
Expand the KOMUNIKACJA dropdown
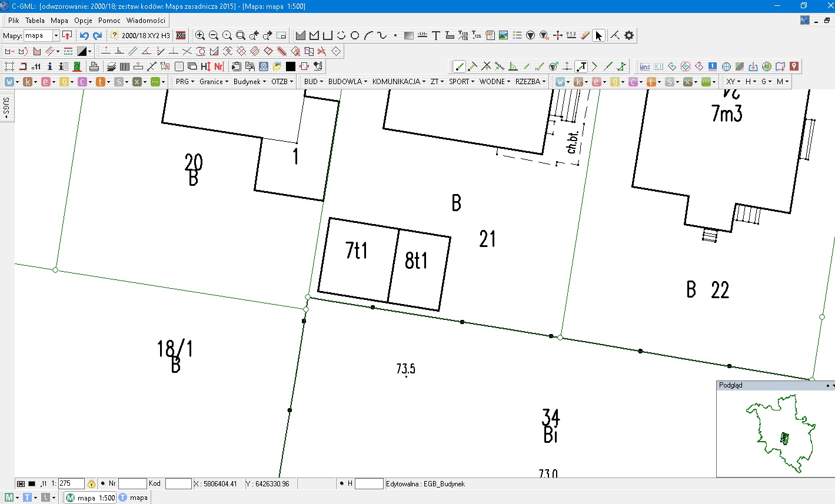399,82
